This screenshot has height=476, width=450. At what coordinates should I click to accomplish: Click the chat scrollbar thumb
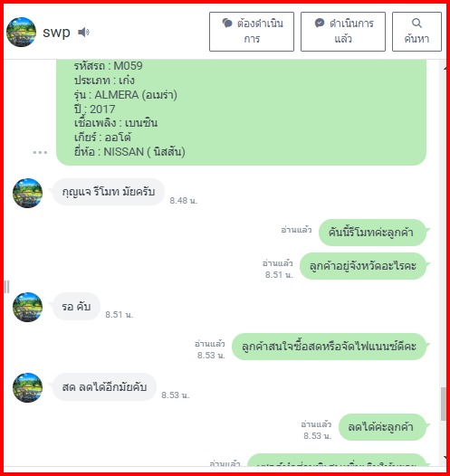pyautogui.click(x=444, y=404)
